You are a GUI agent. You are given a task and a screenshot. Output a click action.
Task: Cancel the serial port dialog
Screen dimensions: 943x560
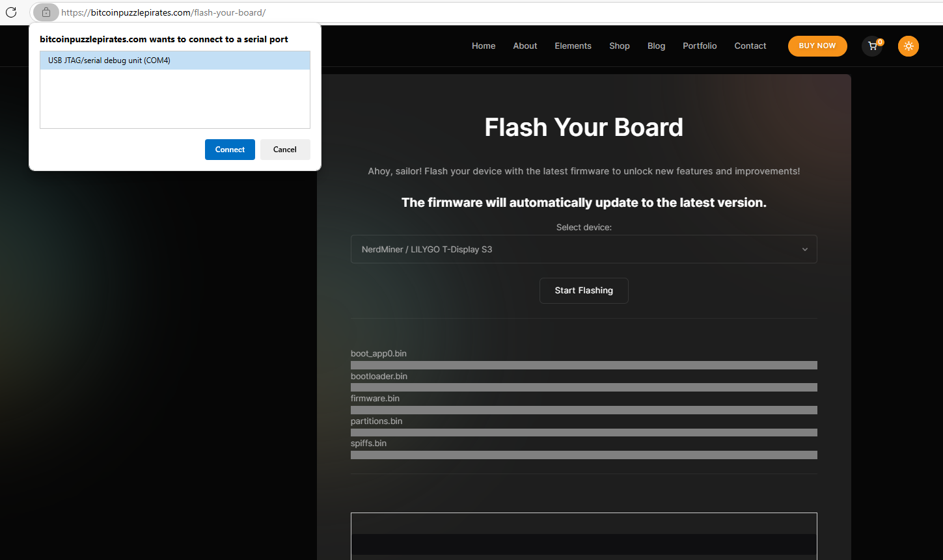(284, 150)
